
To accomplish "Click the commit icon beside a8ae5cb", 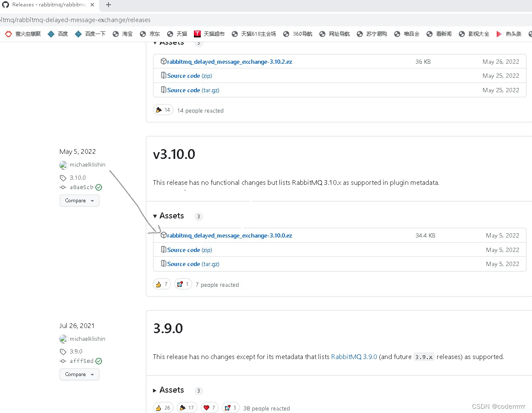I will point(63,187).
